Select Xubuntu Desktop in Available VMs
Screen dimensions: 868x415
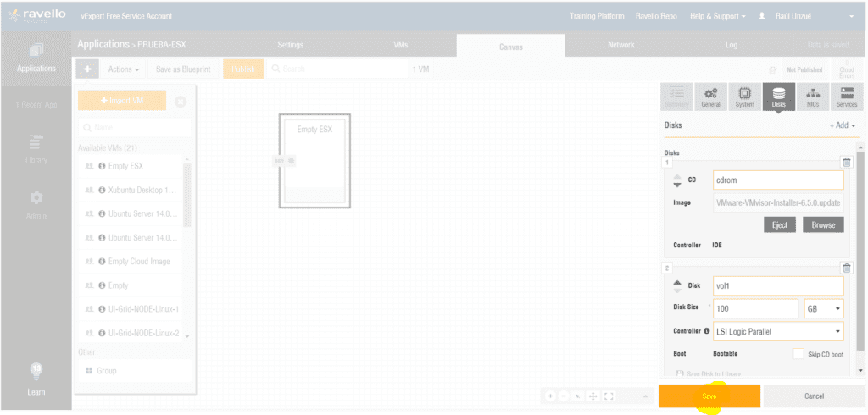click(x=131, y=190)
